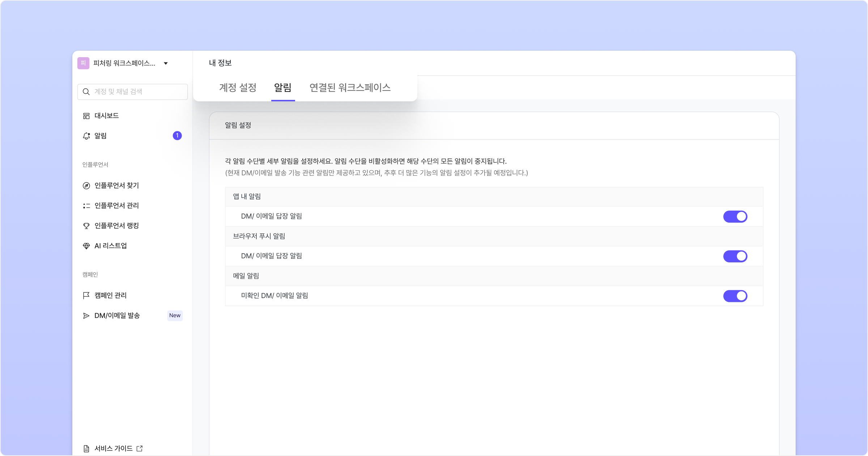Viewport: 868px width, 456px height.
Task: Click the compass icon for 인플루언서 찾기
Action: point(86,186)
